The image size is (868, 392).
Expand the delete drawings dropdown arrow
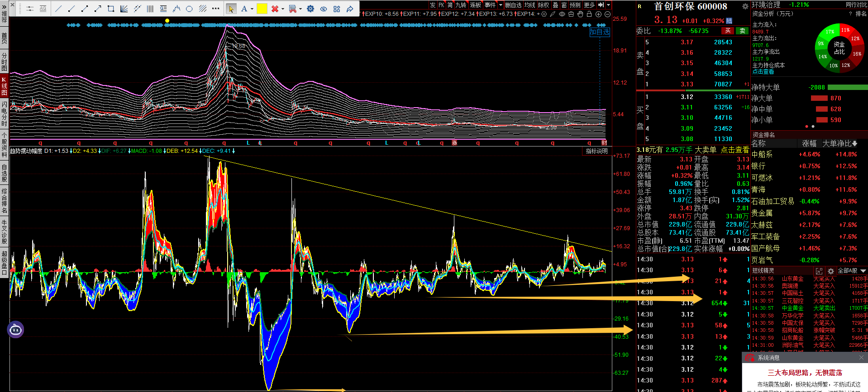pos(283,9)
